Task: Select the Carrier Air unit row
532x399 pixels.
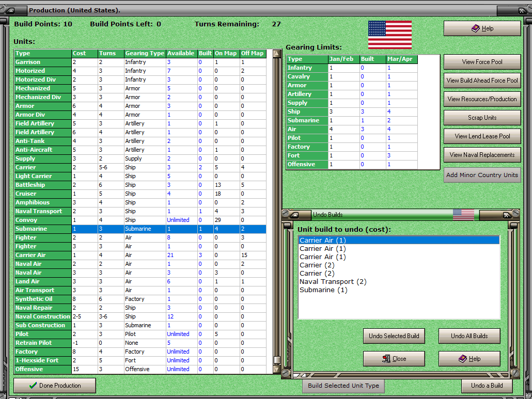Action: [x=140, y=256]
